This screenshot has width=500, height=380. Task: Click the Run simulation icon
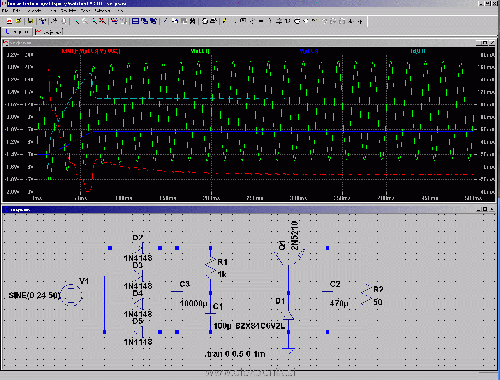[55, 21]
